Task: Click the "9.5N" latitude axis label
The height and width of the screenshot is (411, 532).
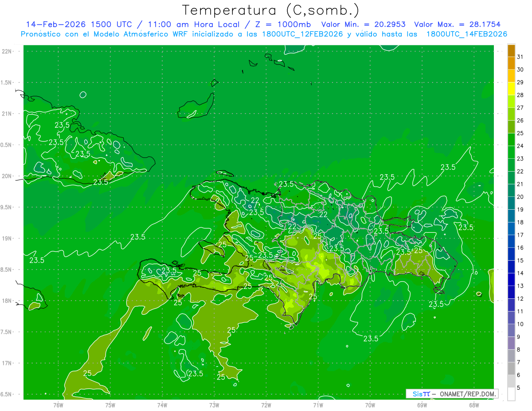Action: coord(7,207)
